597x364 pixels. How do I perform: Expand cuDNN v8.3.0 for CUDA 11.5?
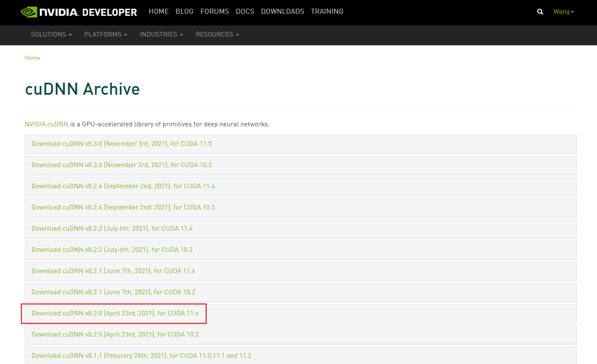tap(300, 144)
